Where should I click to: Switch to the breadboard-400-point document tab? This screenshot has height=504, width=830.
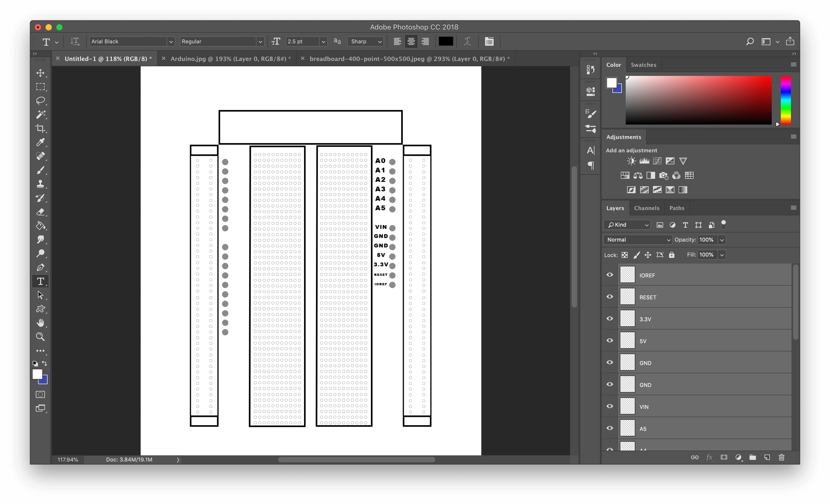point(410,59)
